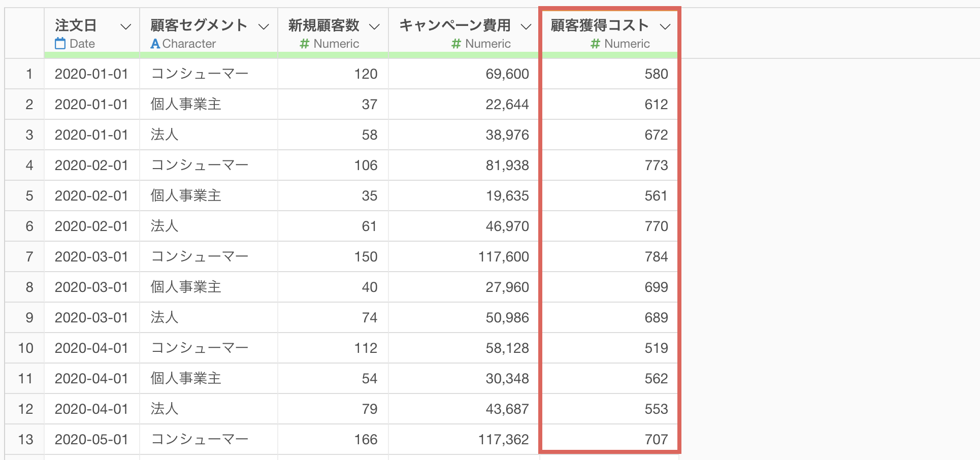Select the 注文日 column header label
This screenshot has height=460, width=980.
(x=76, y=25)
